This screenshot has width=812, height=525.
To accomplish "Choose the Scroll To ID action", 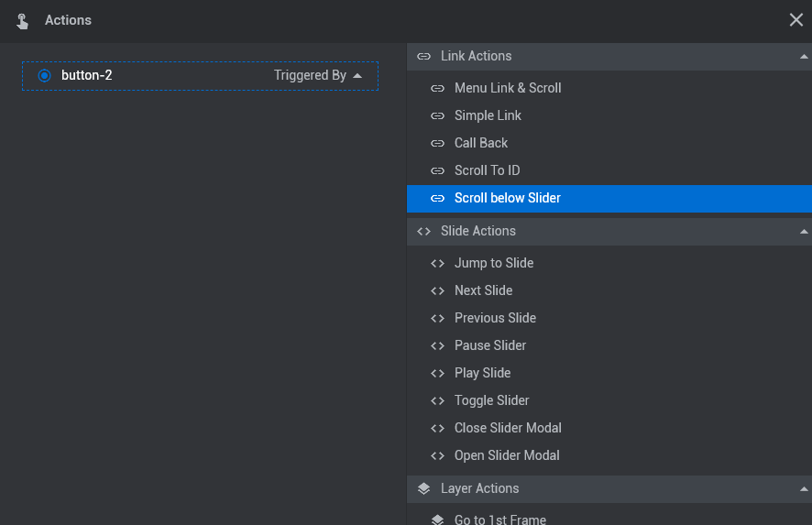I will point(609,170).
